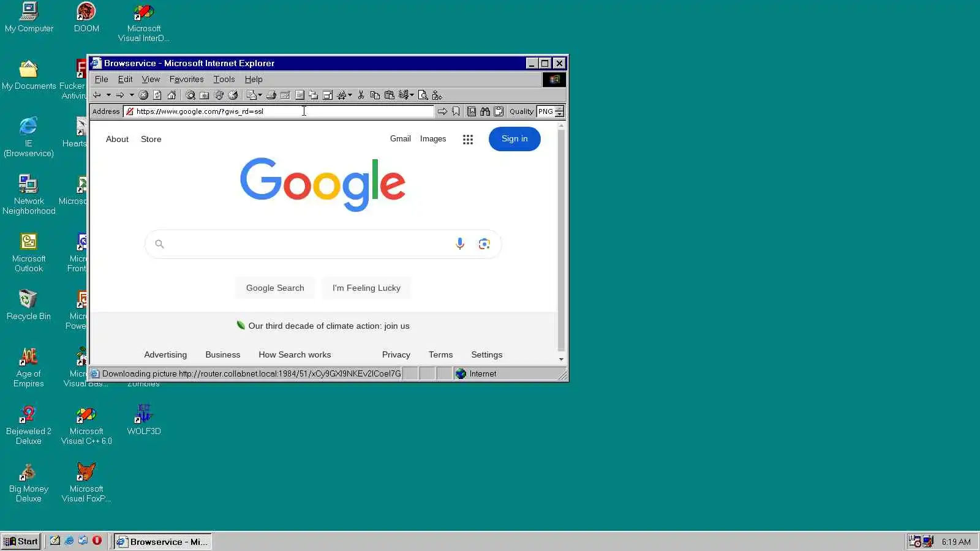Select Bejeweled 2 Deluxe desktop icon
This screenshot has height=551, width=980.
click(29, 425)
